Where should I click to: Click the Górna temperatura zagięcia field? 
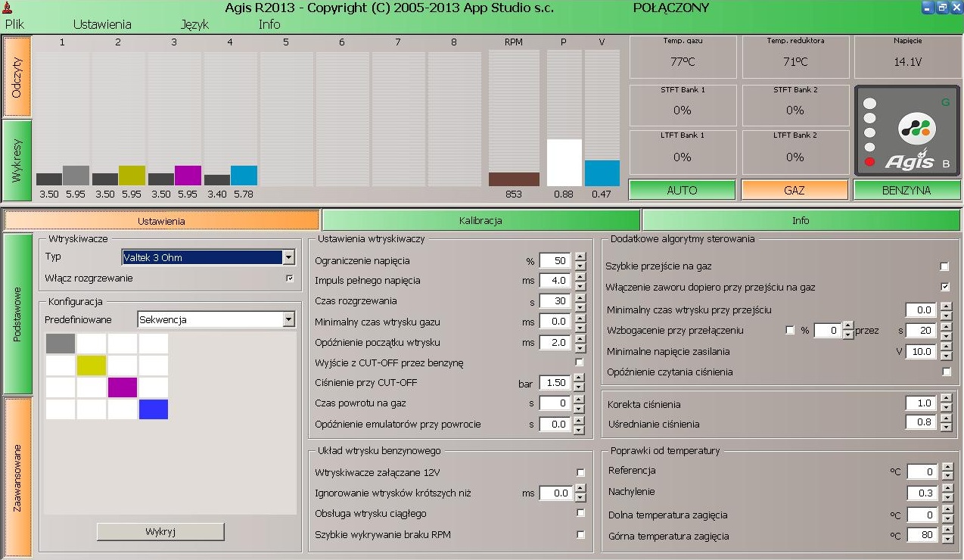[922, 535]
